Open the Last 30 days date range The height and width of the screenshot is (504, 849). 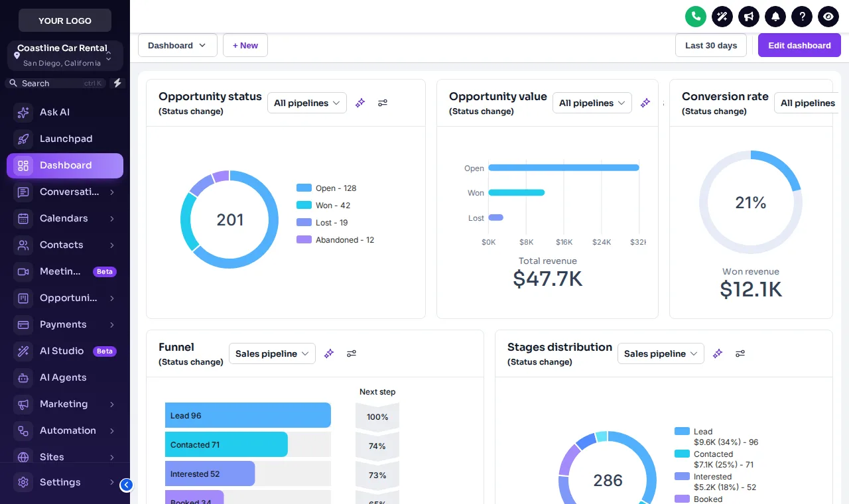click(x=711, y=45)
